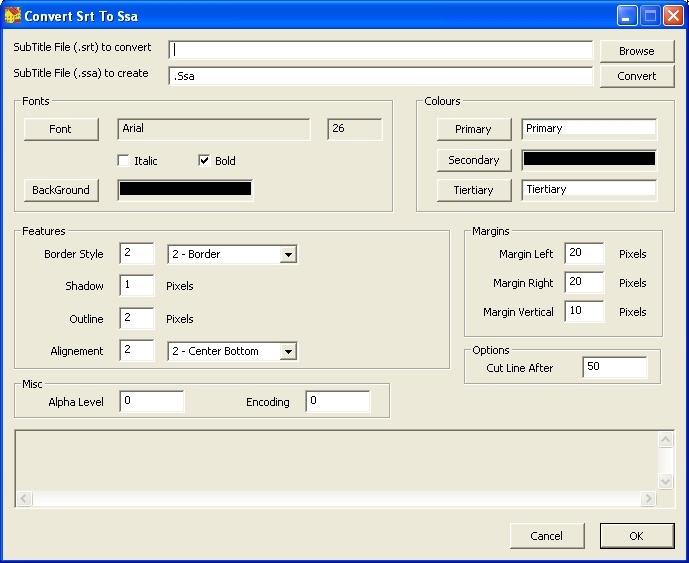This screenshot has width=689, height=563.
Task: Confirm with the OK button
Action: (637, 536)
